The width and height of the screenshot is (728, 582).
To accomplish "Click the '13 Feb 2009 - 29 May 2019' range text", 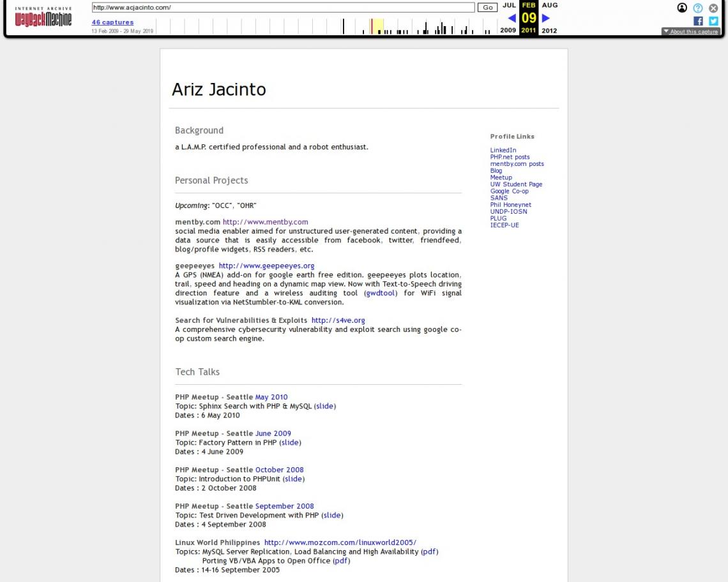I will click(x=122, y=31).
